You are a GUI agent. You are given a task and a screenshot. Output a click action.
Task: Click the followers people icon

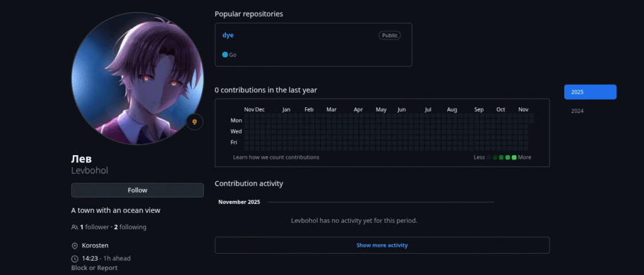pyautogui.click(x=75, y=227)
